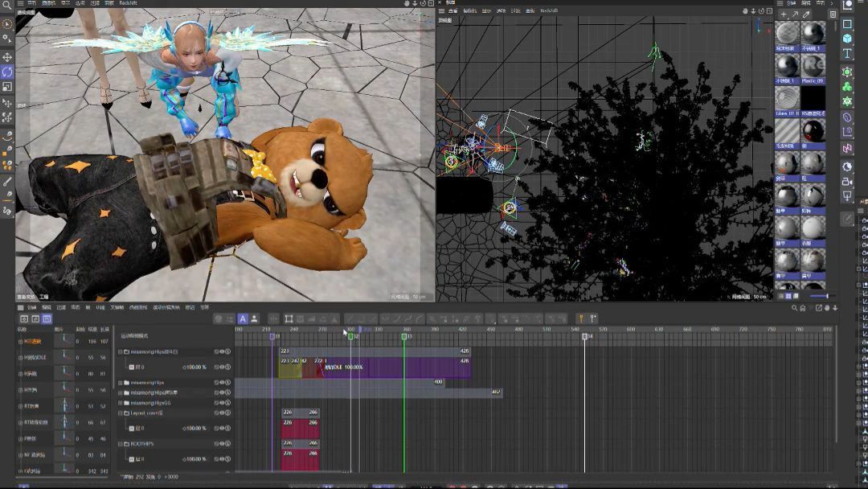Add a cube primitive from the right palette
Viewport: 868px width, 489px height.
[847, 39]
